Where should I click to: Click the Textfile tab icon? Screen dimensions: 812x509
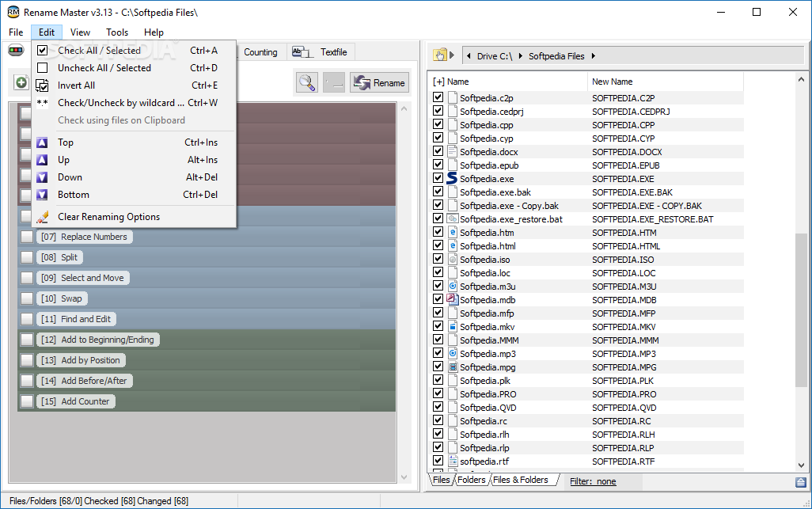coord(302,51)
